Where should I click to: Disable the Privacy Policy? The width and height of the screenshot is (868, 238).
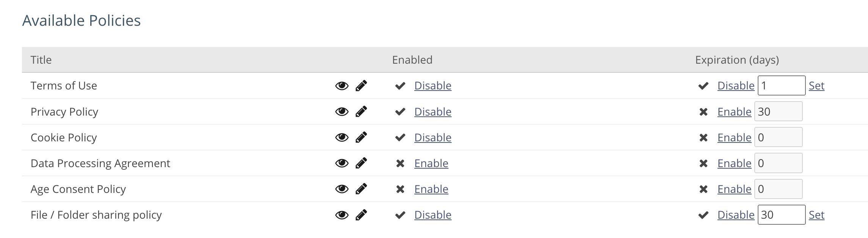pyautogui.click(x=432, y=111)
